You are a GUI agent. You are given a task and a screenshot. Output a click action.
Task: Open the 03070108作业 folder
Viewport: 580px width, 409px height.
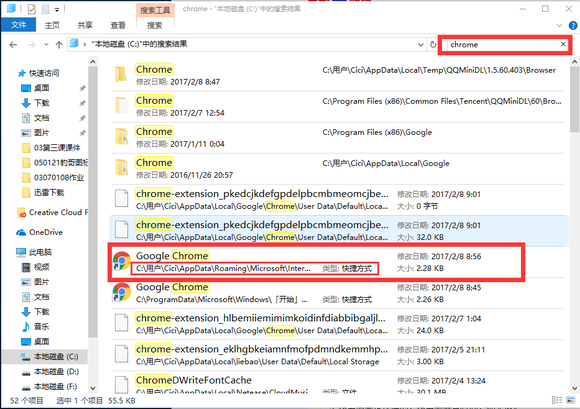(58, 178)
